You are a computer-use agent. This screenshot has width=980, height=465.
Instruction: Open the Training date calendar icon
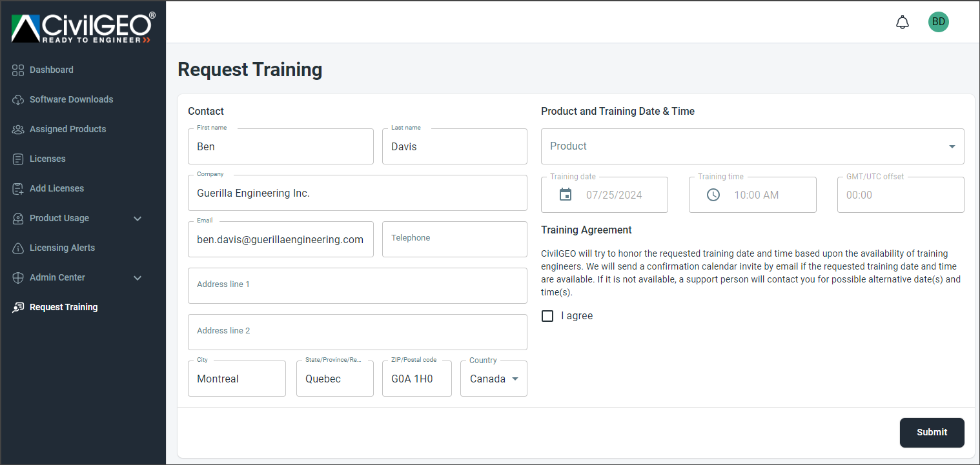(x=566, y=195)
